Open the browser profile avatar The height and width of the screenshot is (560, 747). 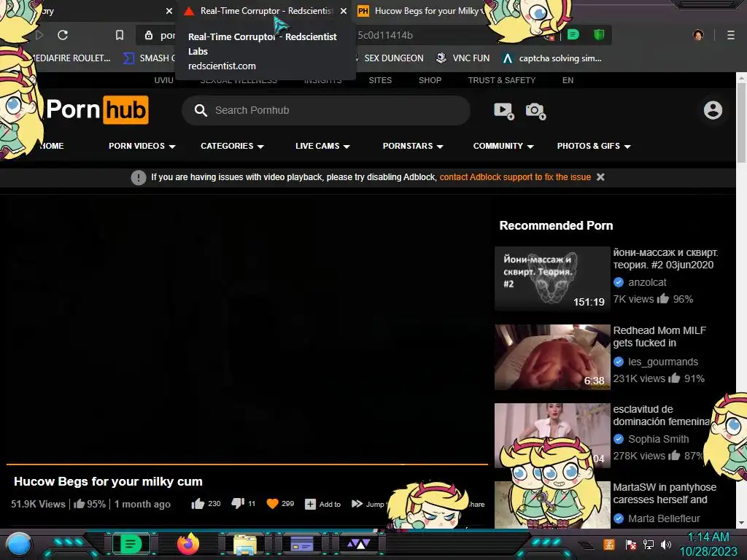[x=698, y=35]
